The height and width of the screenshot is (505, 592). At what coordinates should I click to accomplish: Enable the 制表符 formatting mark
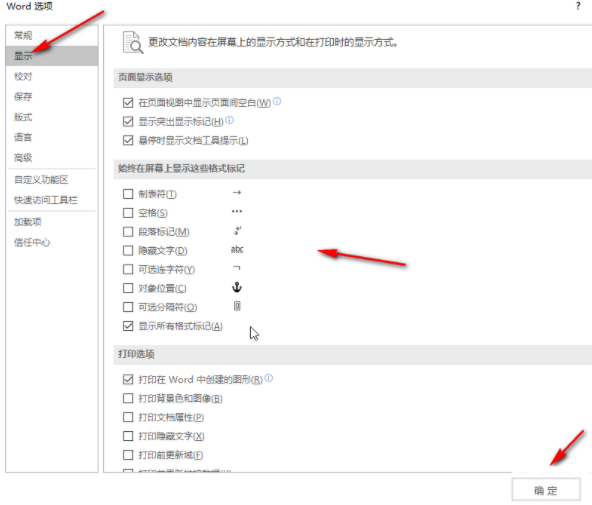(x=128, y=194)
